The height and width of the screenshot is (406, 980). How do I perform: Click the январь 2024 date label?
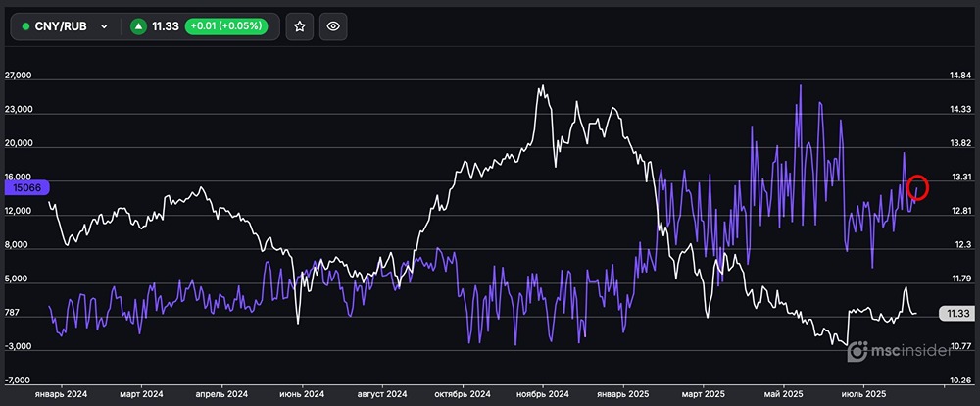pos(61,393)
